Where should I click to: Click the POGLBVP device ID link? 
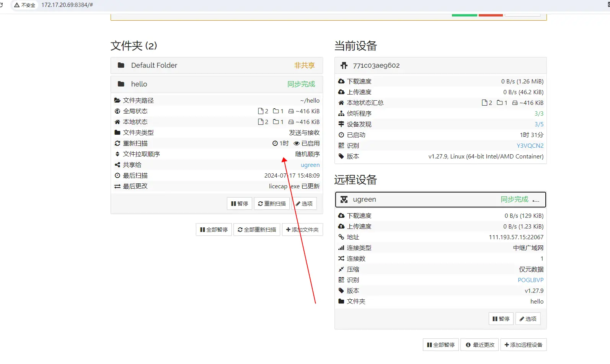(530, 280)
